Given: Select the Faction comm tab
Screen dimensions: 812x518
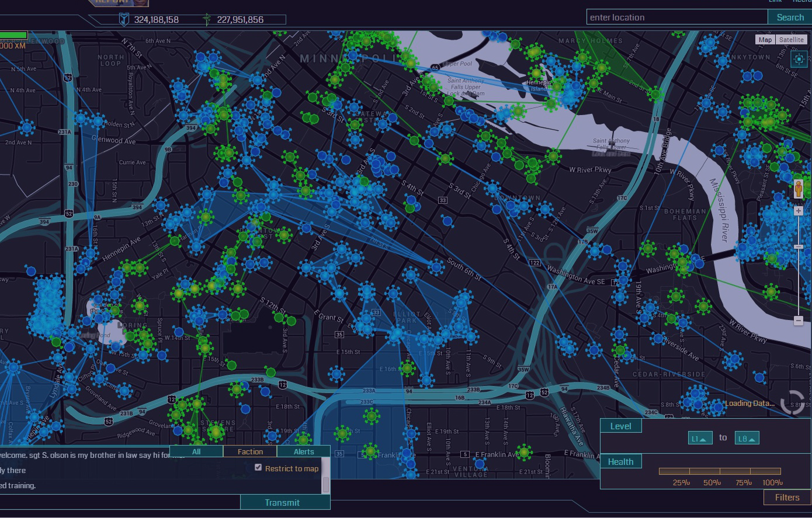Looking at the screenshot, I should 250,451.
